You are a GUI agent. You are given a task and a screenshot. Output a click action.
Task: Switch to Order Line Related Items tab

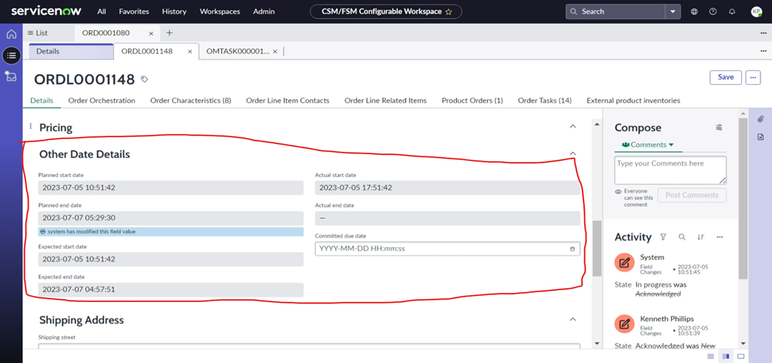point(386,100)
